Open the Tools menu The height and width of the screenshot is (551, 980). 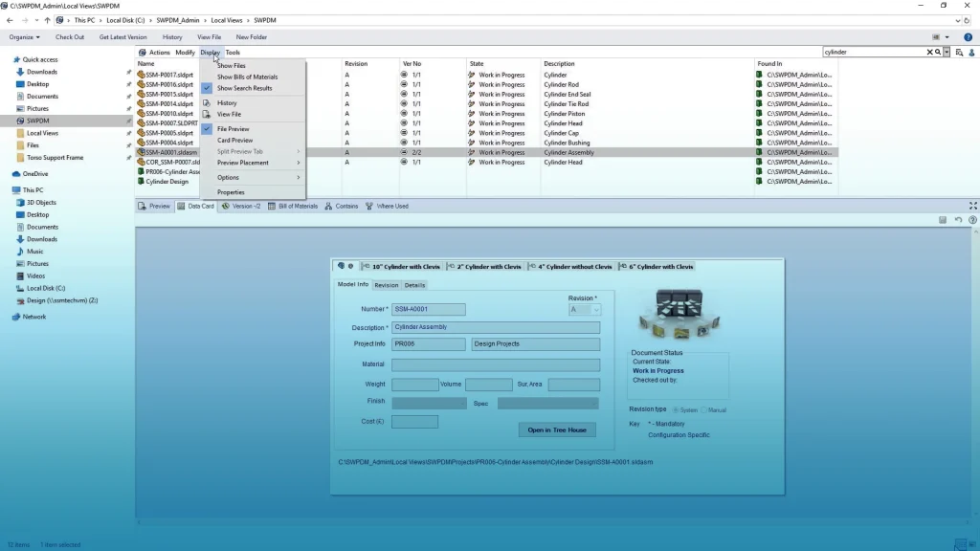click(x=233, y=52)
